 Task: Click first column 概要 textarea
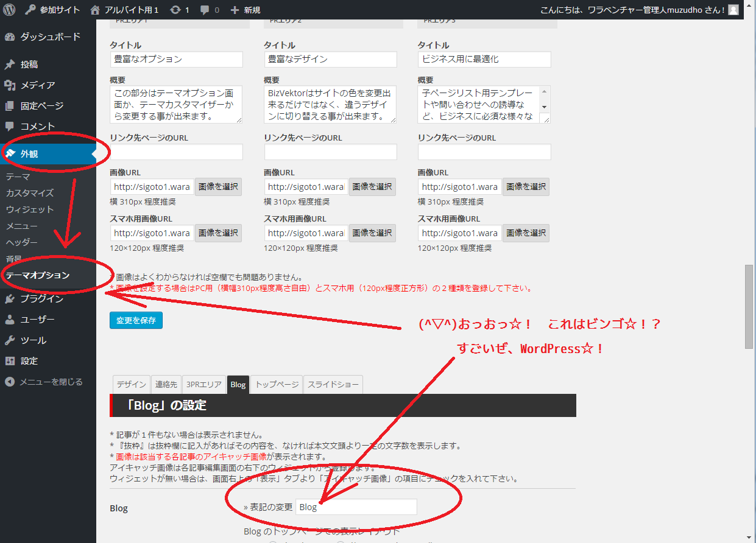click(x=177, y=105)
